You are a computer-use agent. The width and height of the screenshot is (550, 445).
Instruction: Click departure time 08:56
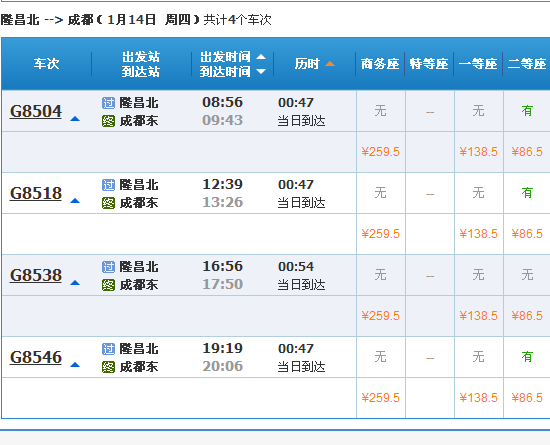tap(222, 102)
